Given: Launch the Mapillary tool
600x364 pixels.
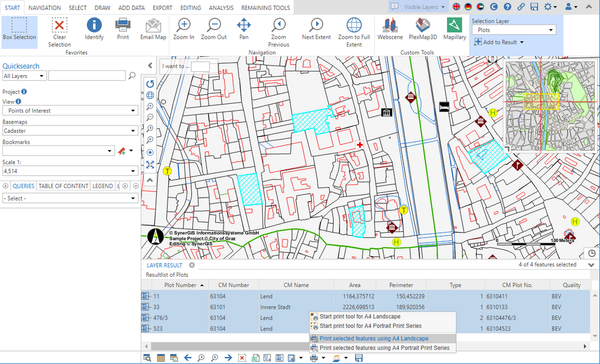Looking at the screenshot, I should 455,26.
